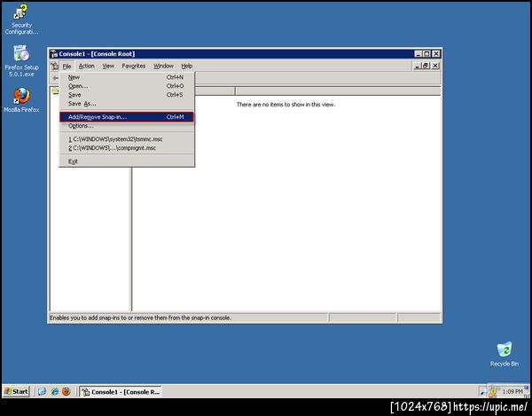Screen dimensions: 532x416
Task: Open the Window menu
Action: tap(163, 66)
